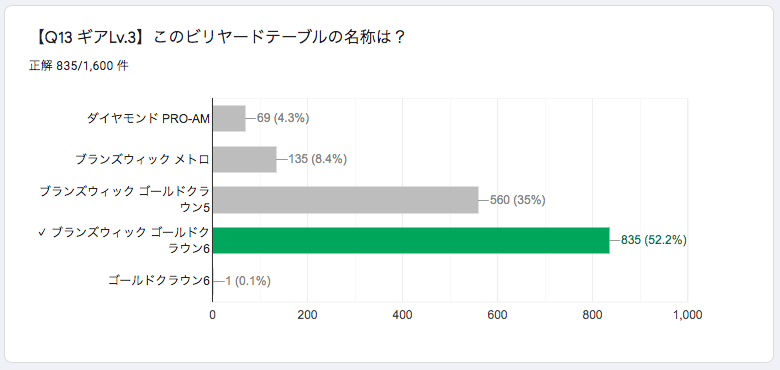
Task: Click the 0 x-axis tick label
Action: point(213,315)
